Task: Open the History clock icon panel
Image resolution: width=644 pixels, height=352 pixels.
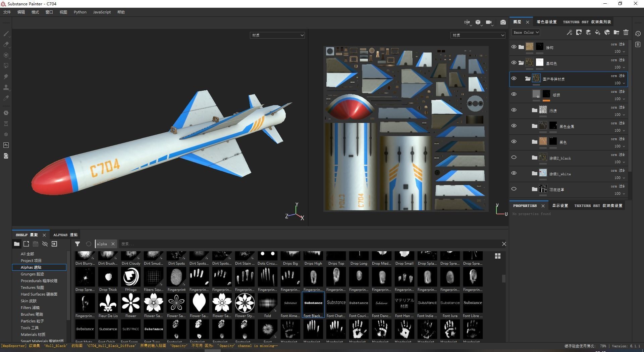Action: (x=638, y=34)
